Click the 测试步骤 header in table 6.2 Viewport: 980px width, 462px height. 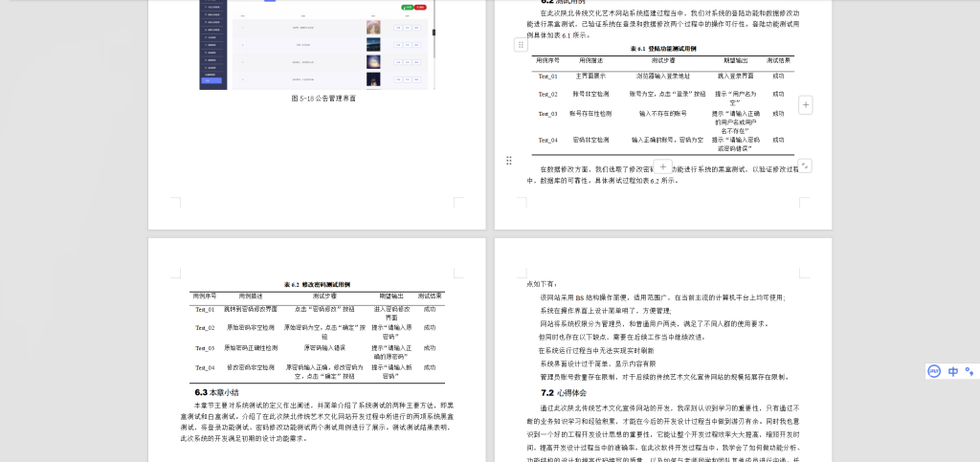coord(324,296)
